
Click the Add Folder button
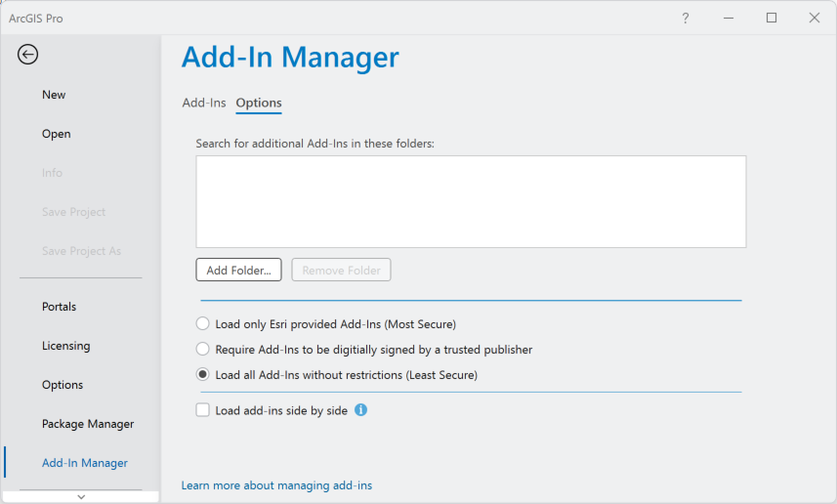pyautogui.click(x=238, y=271)
